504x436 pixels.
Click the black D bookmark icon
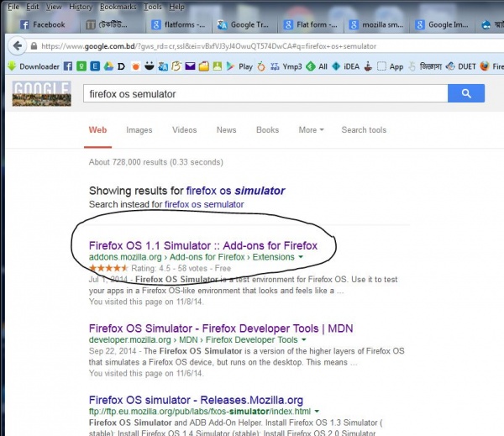pos(121,66)
